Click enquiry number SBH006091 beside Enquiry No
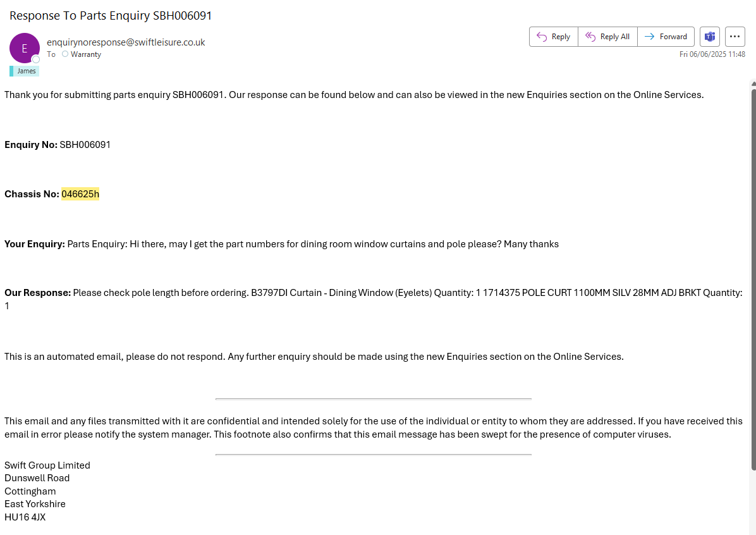 tap(85, 145)
